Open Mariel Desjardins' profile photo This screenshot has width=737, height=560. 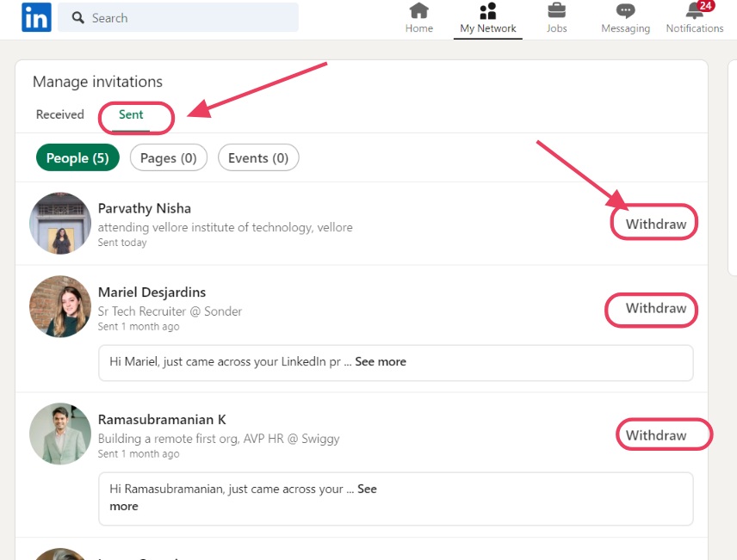coord(60,306)
